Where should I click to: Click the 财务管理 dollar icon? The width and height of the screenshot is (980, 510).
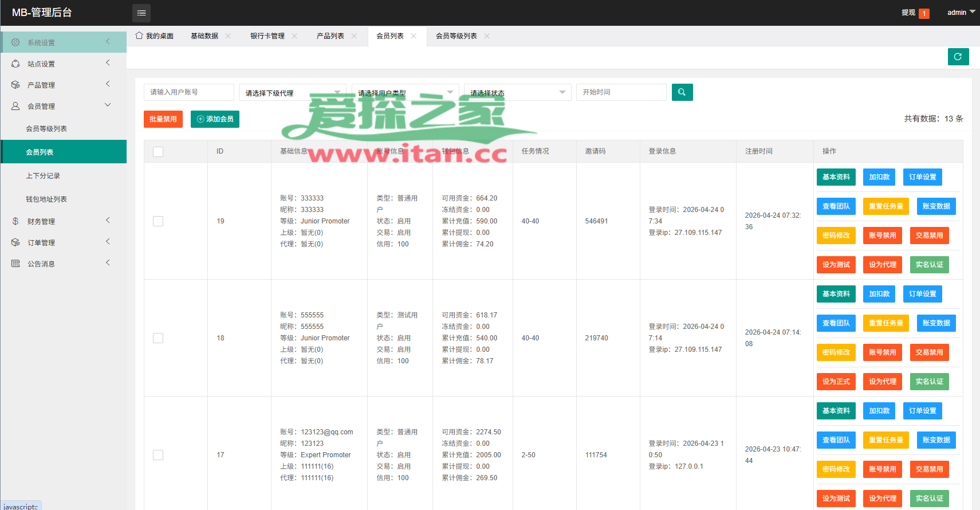click(x=15, y=221)
